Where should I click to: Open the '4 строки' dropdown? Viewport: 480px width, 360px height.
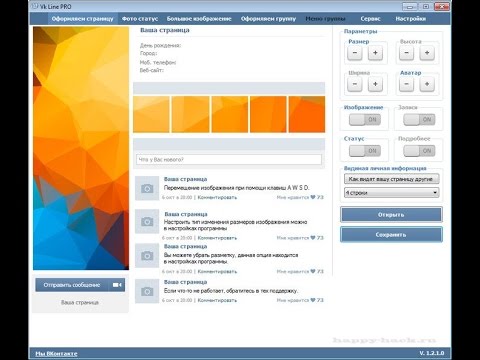coord(392,193)
